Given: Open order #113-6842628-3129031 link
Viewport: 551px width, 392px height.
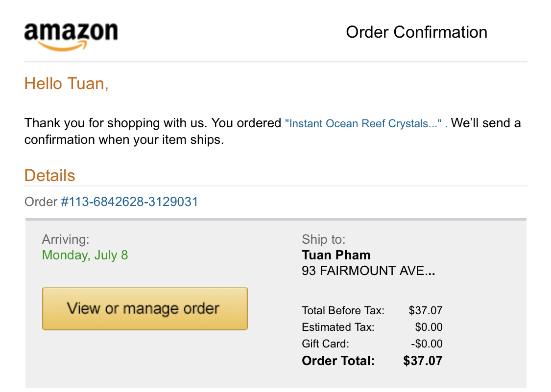Looking at the screenshot, I should click(x=129, y=202).
